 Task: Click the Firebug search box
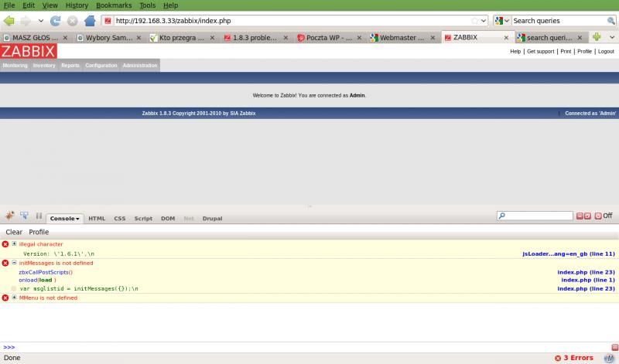coord(535,216)
